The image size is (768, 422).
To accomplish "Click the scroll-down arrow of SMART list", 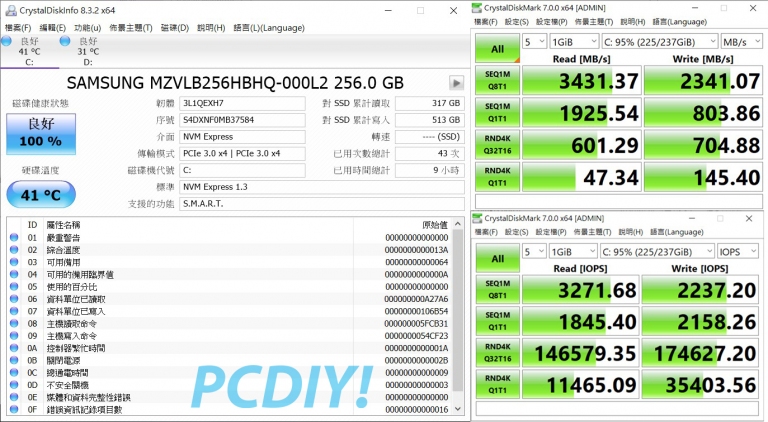I will (x=458, y=408).
